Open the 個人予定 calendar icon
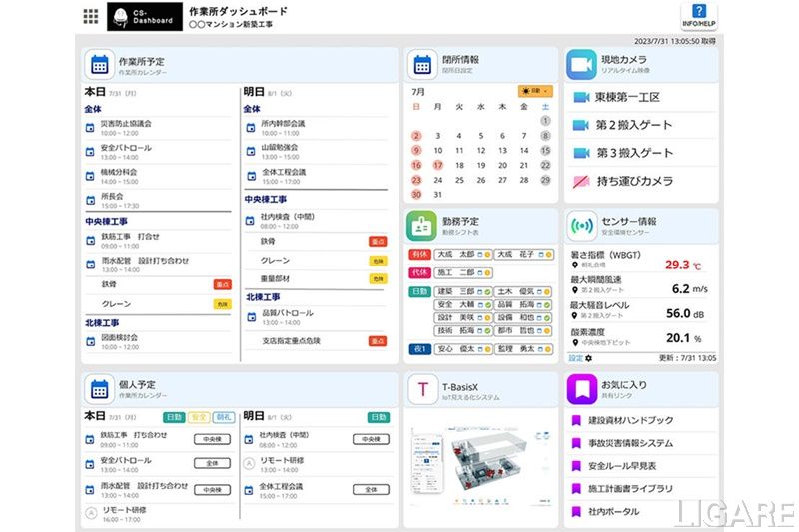This screenshot has width=799, height=532. (x=99, y=389)
